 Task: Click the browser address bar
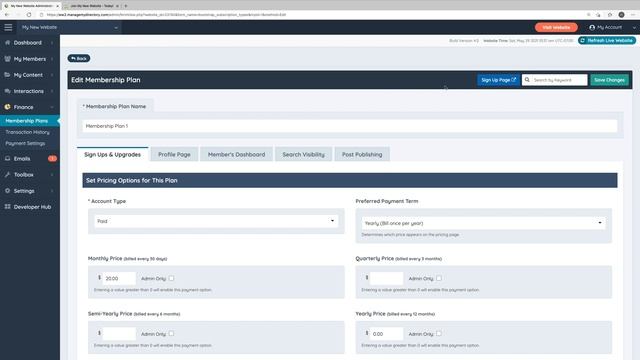click(314, 15)
